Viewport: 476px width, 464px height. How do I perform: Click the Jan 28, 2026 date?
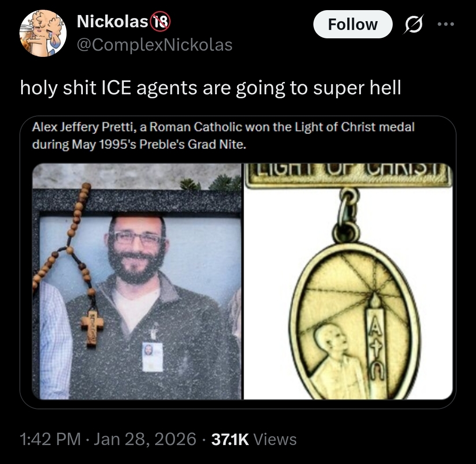tap(145, 439)
